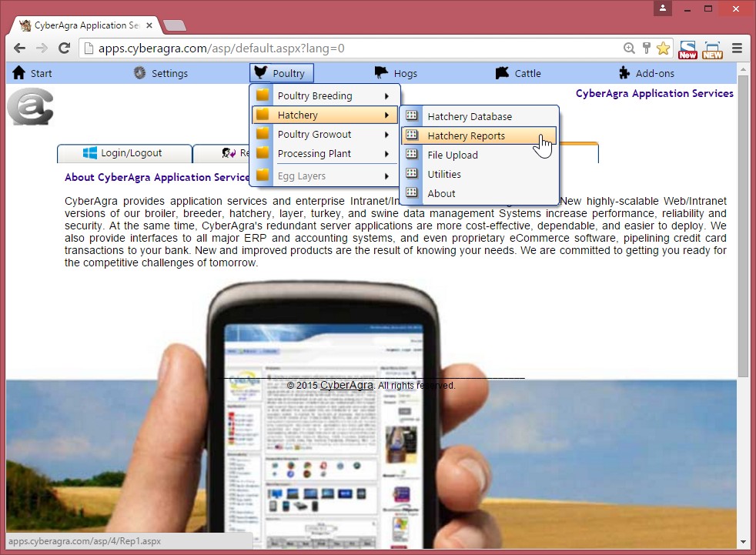This screenshot has height=555, width=756.
Task: Expand the Hatchery submenu arrow
Action: point(386,115)
